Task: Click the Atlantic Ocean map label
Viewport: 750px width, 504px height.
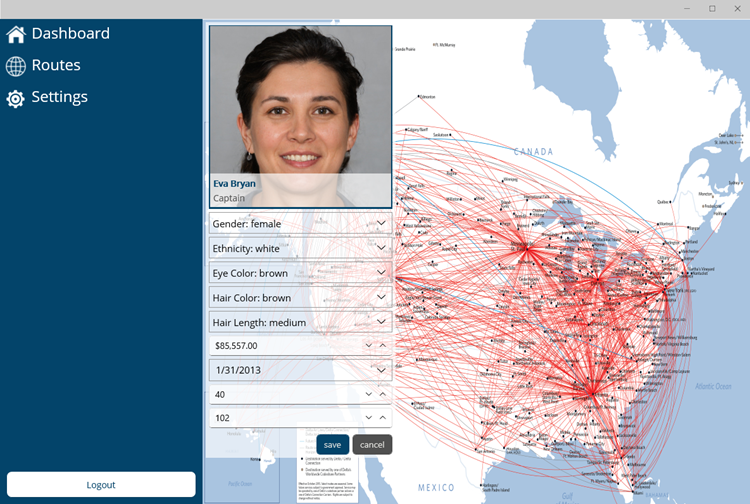Action: click(x=713, y=386)
